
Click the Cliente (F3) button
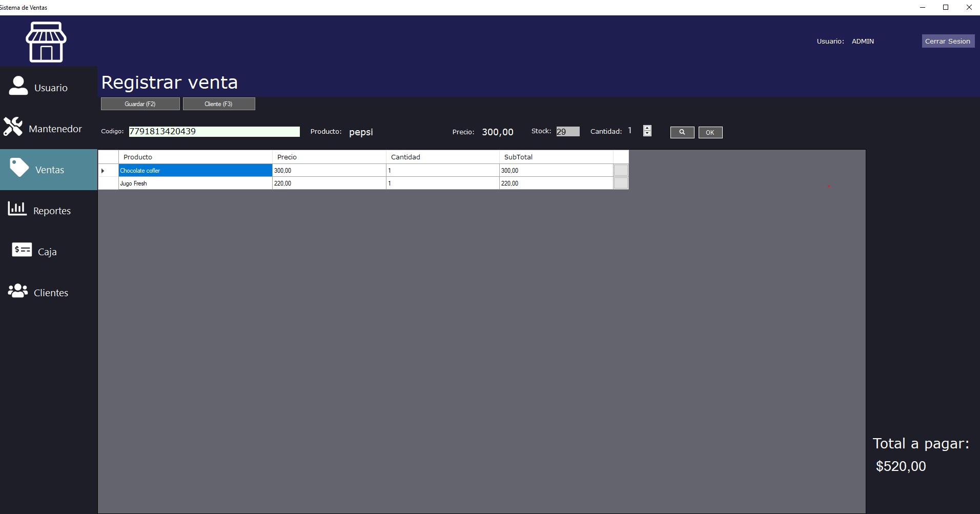[219, 104]
